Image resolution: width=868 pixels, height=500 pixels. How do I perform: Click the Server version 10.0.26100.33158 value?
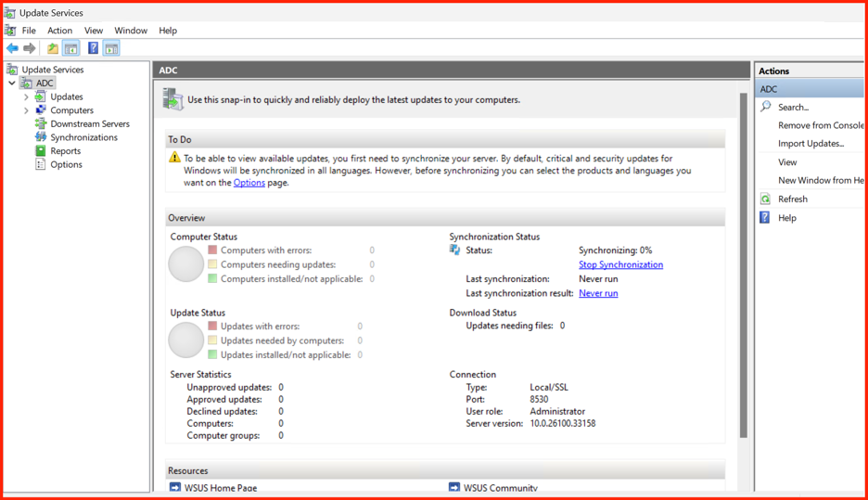click(x=562, y=424)
